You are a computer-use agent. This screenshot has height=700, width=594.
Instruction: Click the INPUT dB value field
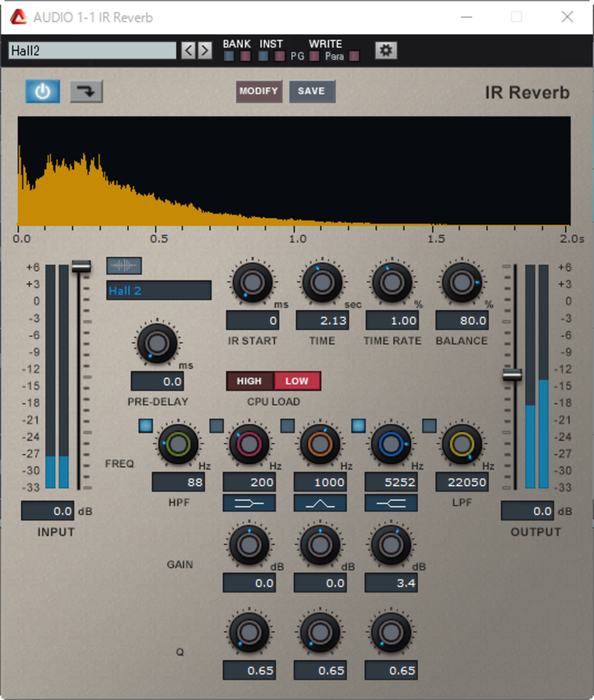pyautogui.click(x=48, y=511)
